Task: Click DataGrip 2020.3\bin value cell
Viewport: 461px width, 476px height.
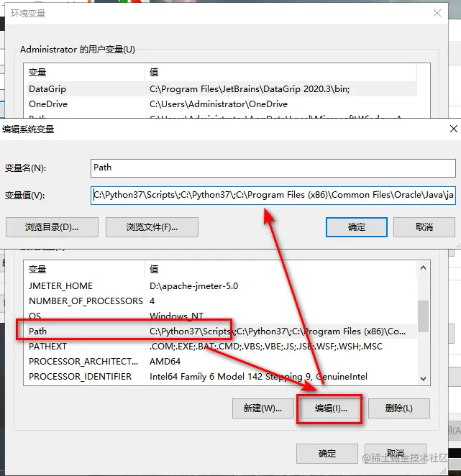Action: coord(250,89)
